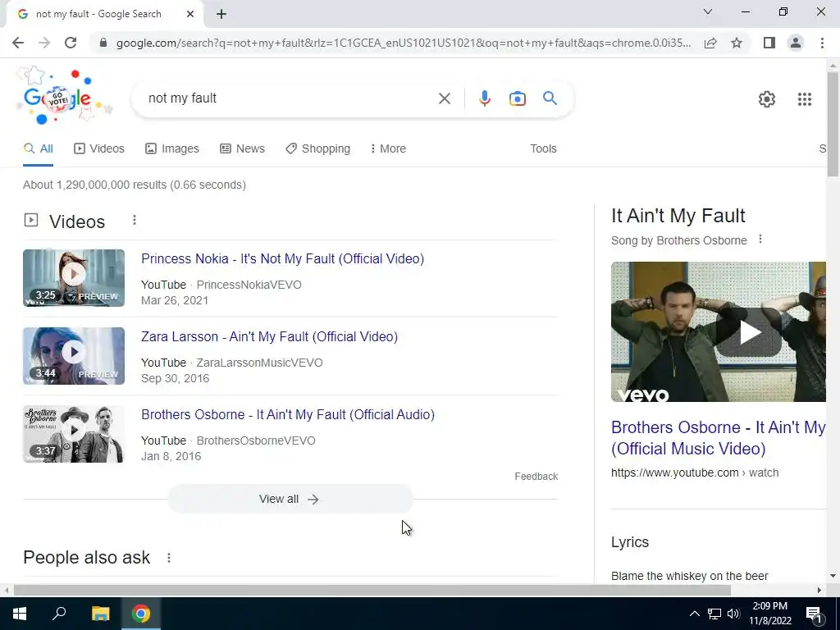The image size is (840, 630).
Task: Open People also ask three-dot options
Action: pos(169,558)
